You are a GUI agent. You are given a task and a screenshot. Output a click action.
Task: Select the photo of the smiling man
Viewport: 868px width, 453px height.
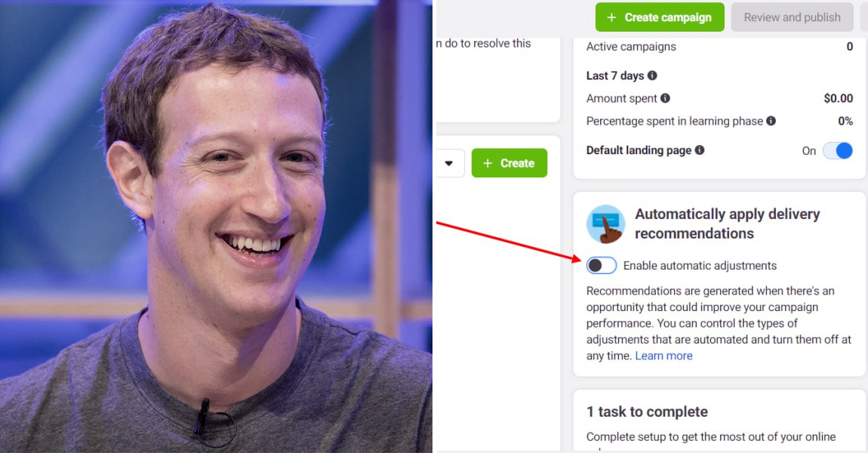[x=216, y=226]
